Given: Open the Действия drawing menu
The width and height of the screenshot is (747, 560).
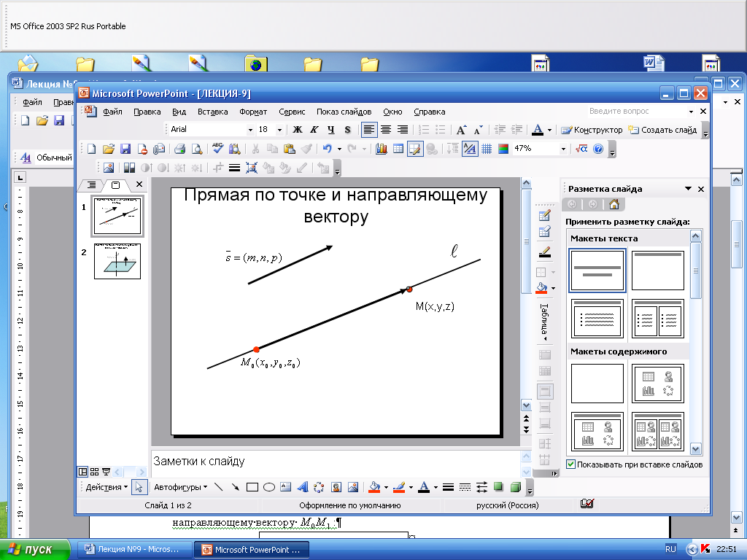Looking at the screenshot, I should [107, 487].
